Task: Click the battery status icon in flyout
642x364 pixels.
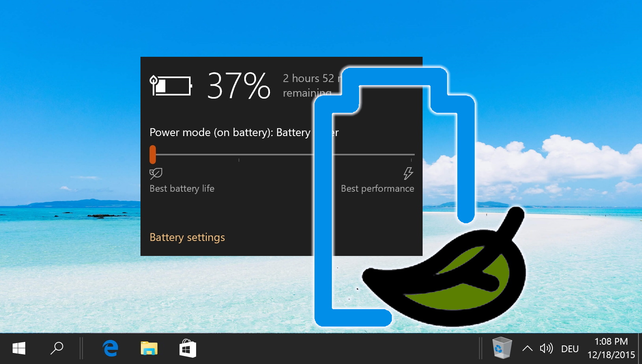Action: pyautogui.click(x=170, y=86)
